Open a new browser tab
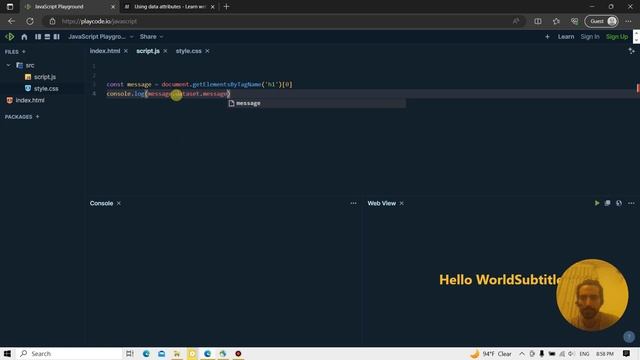The height and width of the screenshot is (360, 640). [x=227, y=7]
